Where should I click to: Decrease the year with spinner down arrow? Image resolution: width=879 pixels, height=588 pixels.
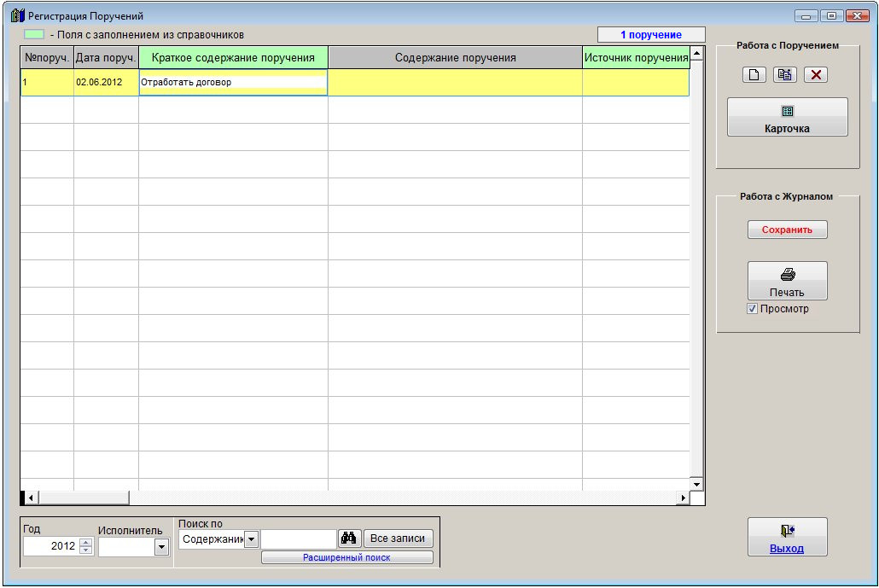pyautogui.click(x=86, y=550)
